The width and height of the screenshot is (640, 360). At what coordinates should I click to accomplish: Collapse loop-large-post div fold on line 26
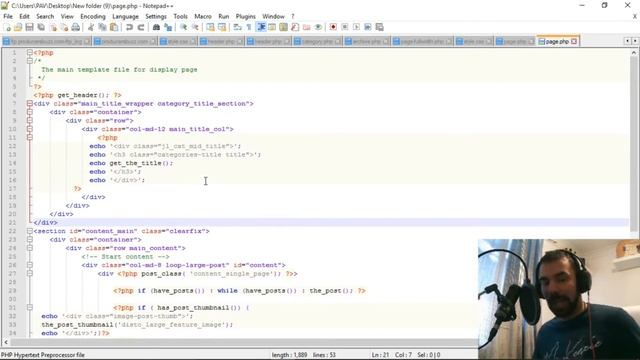click(x=29, y=265)
